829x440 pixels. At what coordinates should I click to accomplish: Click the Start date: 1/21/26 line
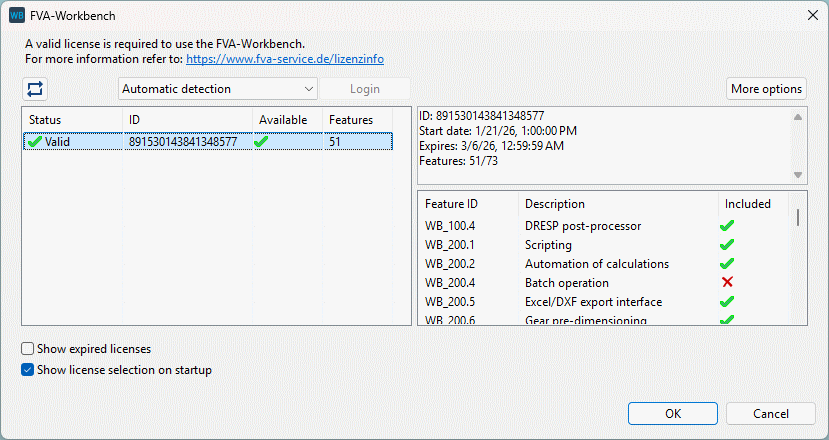[498, 131]
